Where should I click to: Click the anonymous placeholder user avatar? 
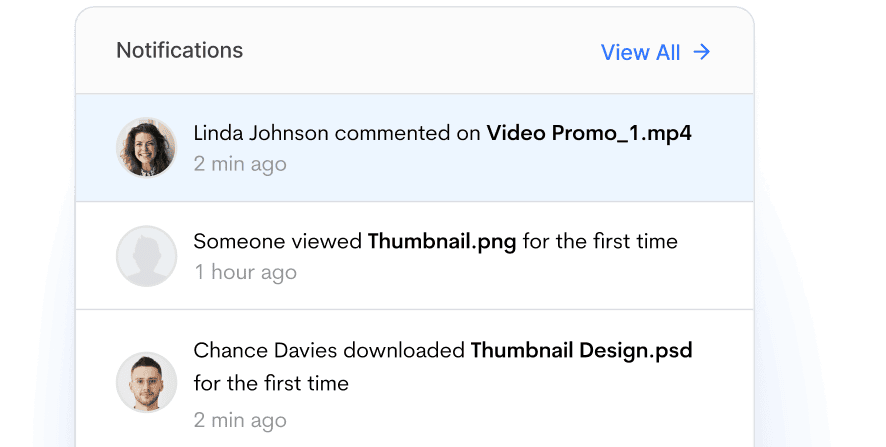click(146, 256)
